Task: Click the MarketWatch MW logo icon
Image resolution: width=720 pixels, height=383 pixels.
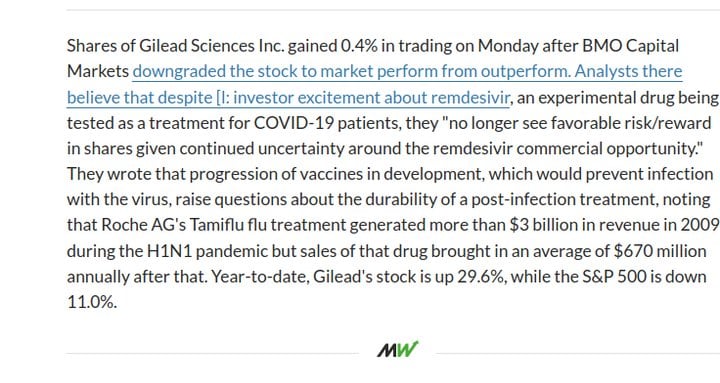Action: [398, 349]
